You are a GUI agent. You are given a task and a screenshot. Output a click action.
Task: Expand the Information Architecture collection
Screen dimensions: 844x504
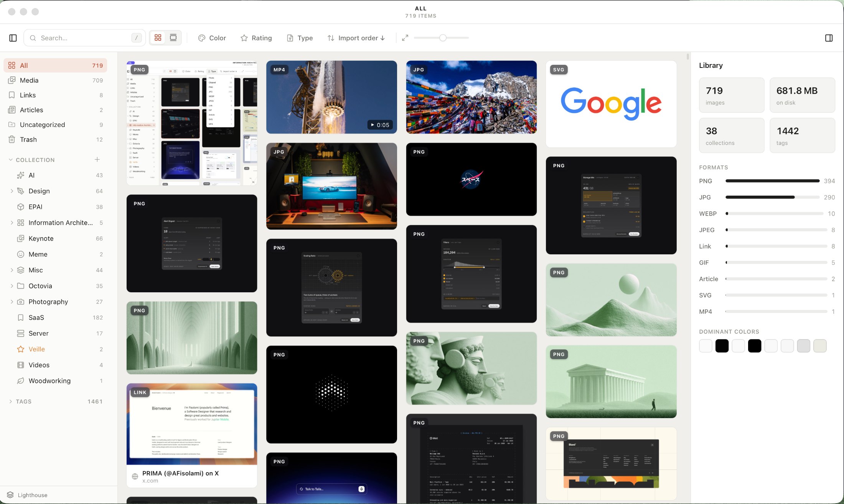tap(12, 223)
